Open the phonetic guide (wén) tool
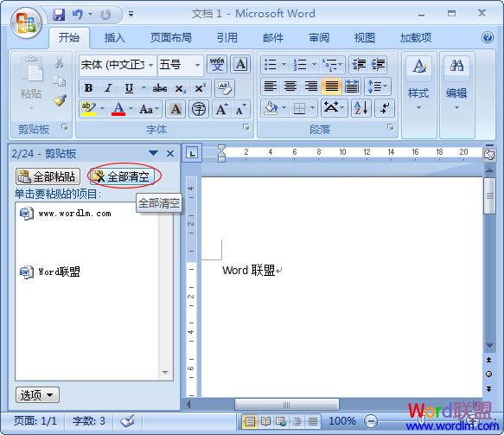The height and width of the screenshot is (435, 504). tap(217, 64)
